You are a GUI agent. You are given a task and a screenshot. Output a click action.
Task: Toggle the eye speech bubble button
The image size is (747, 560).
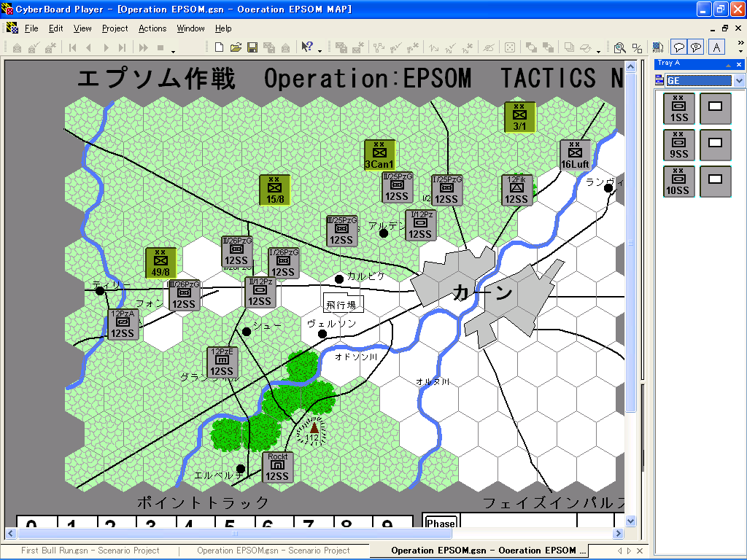point(696,47)
